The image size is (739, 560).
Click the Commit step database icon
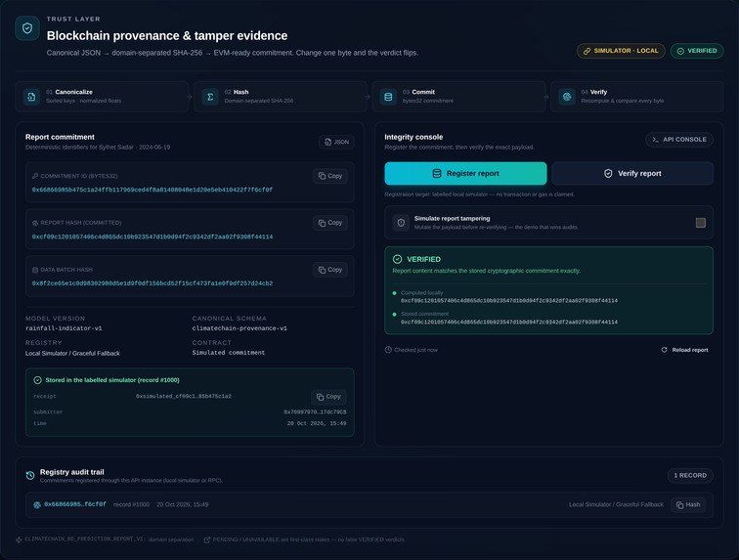(388, 97)
